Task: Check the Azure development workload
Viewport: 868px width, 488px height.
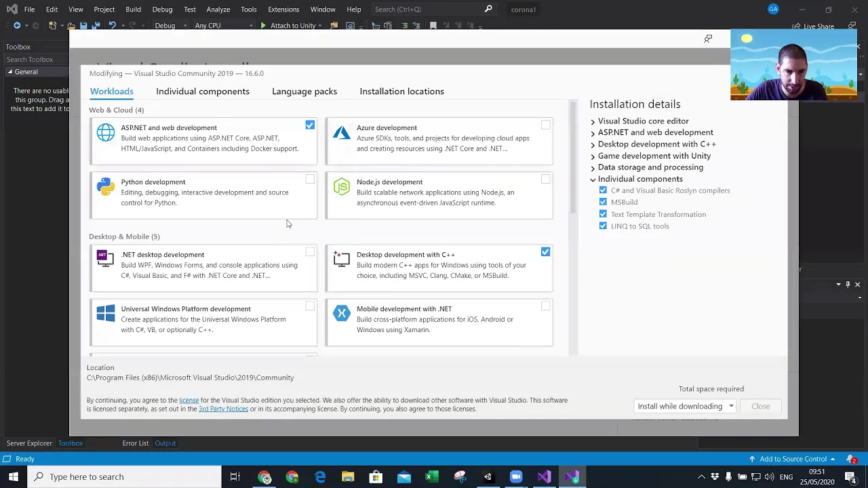Action: tap(545, 125)
